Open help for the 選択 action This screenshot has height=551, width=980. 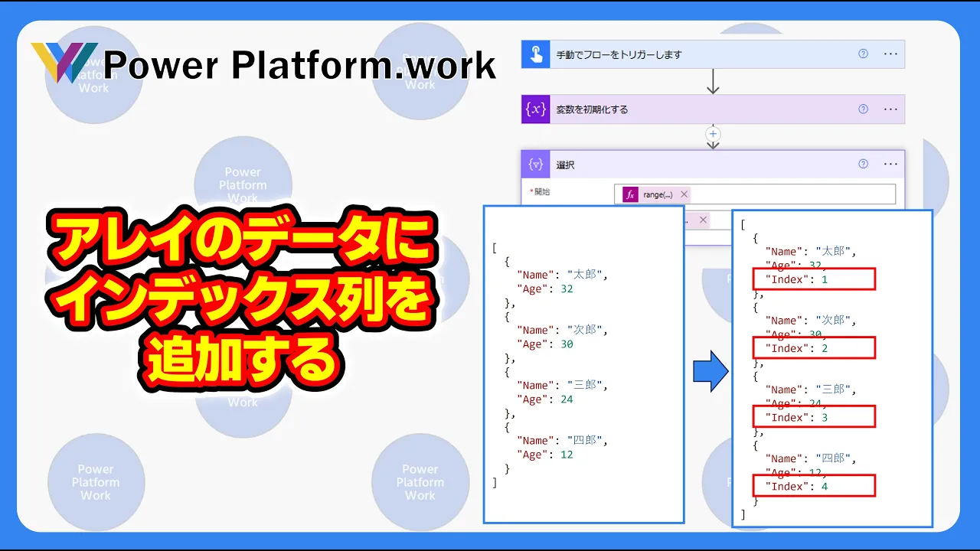point(863,164)
